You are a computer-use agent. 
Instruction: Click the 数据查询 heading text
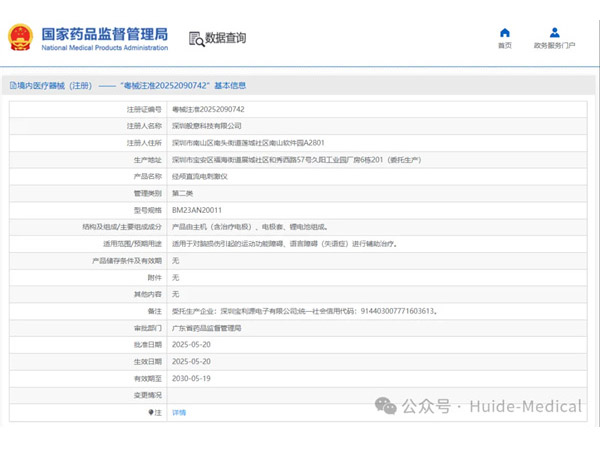pos(225,39)
